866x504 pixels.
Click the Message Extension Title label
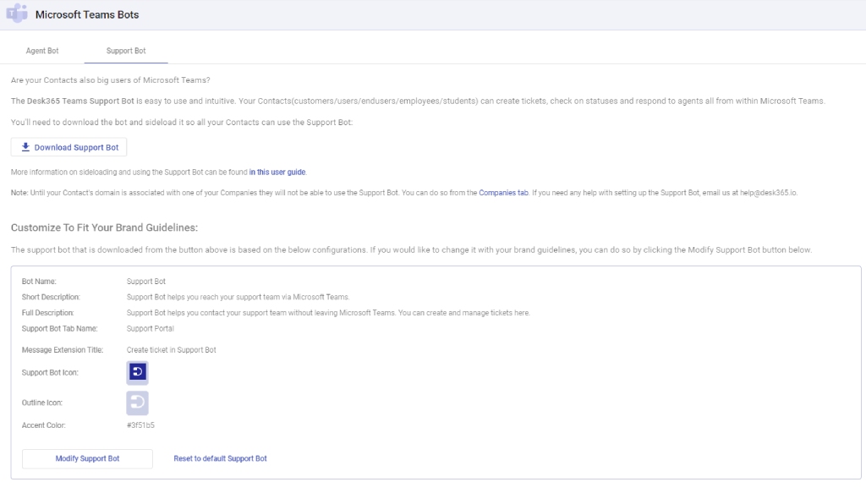(x=63, y=350)
